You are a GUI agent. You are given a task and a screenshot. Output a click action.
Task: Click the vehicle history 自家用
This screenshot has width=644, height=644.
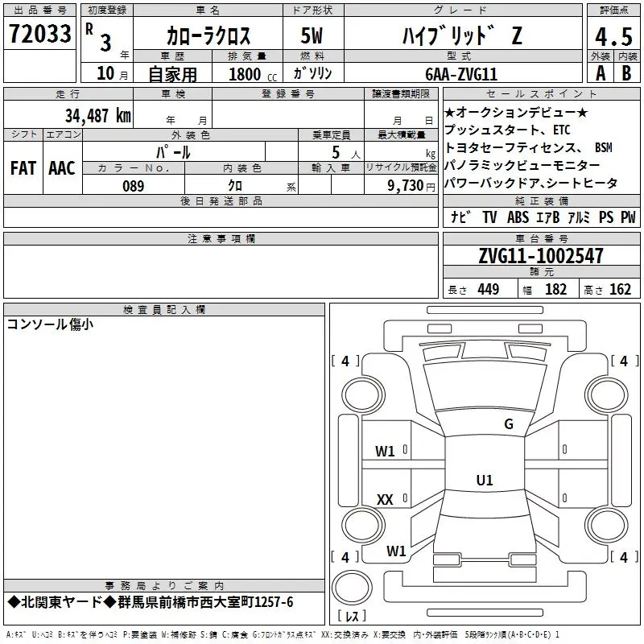172,74
